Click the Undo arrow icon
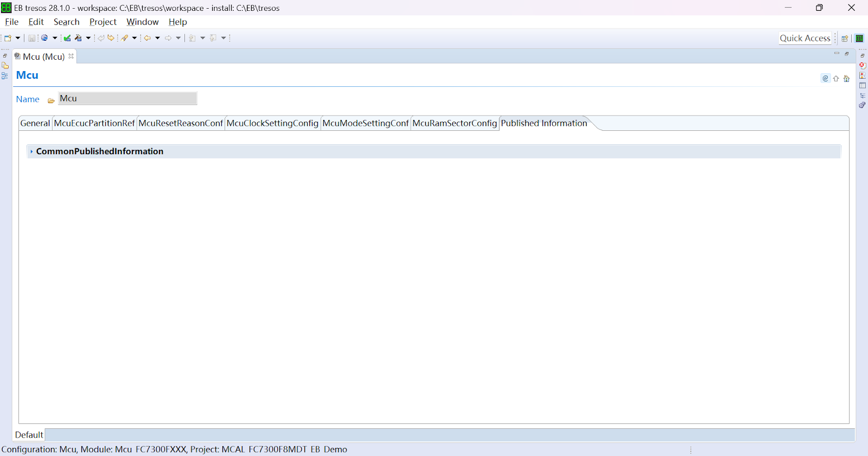The image size is (868, 456). pyautogui.click(x=101, y=38)
